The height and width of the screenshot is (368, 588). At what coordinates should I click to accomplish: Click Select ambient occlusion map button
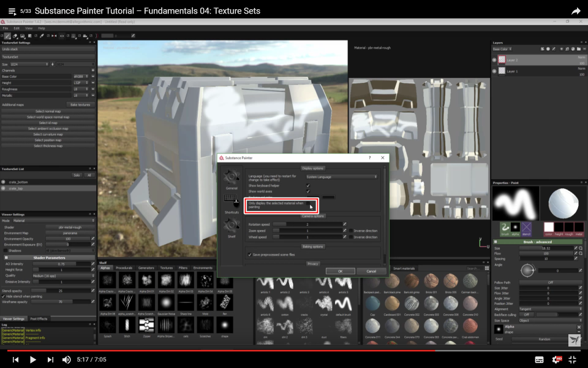click(48, 129)
